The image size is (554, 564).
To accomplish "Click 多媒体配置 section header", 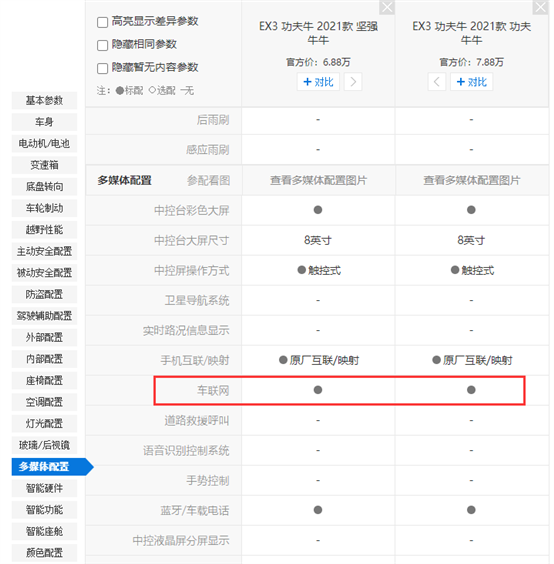I will click(124, 181).
